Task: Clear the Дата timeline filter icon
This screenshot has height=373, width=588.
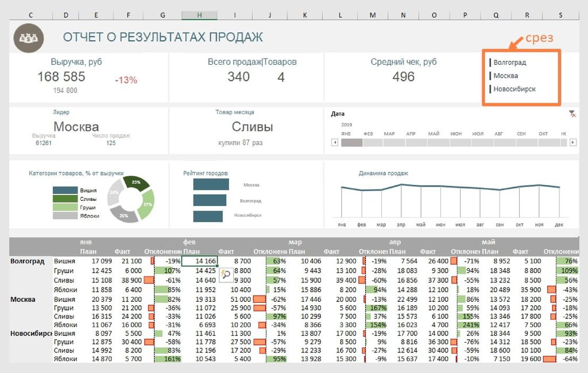Action: pyautogui.click(x=572, y=114)
